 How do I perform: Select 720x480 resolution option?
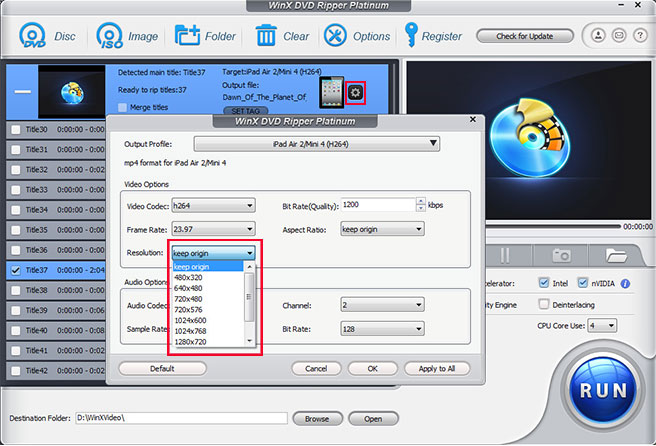pos(208,299)
